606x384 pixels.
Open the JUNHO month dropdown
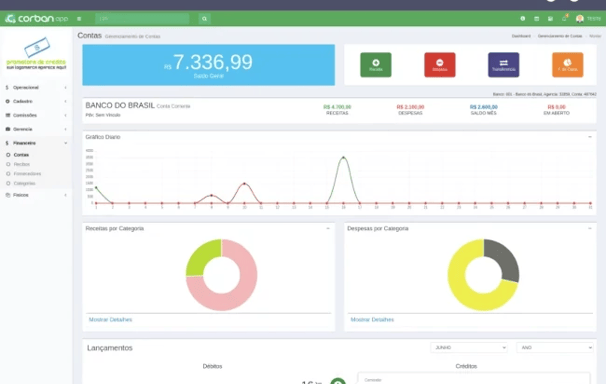point(469,348)
